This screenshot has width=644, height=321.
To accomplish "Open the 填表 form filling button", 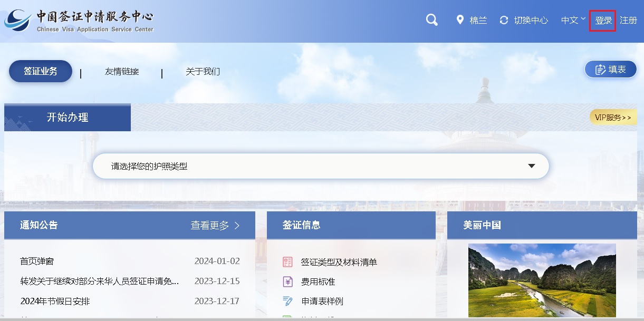I will tap(611, 70).
